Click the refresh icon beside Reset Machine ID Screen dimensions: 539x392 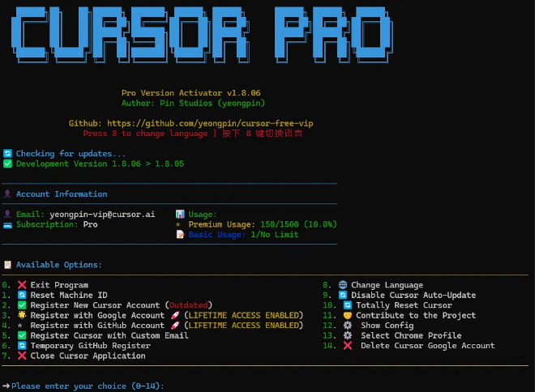point(22,296)
